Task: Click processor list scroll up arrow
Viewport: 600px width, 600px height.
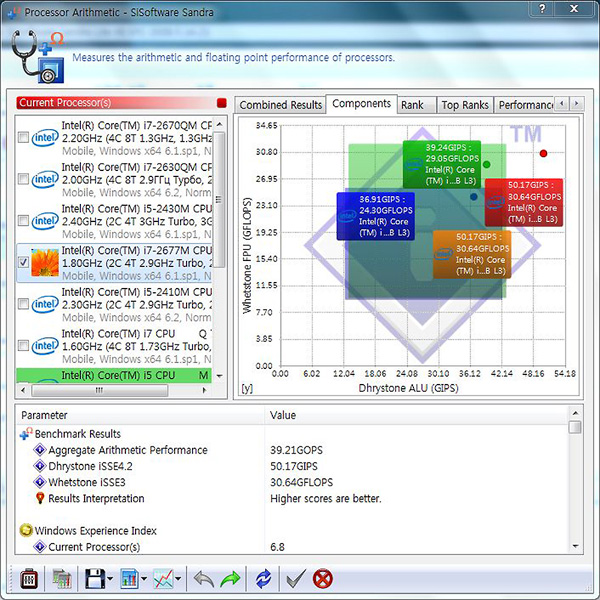Action: [x=219, y=124]
